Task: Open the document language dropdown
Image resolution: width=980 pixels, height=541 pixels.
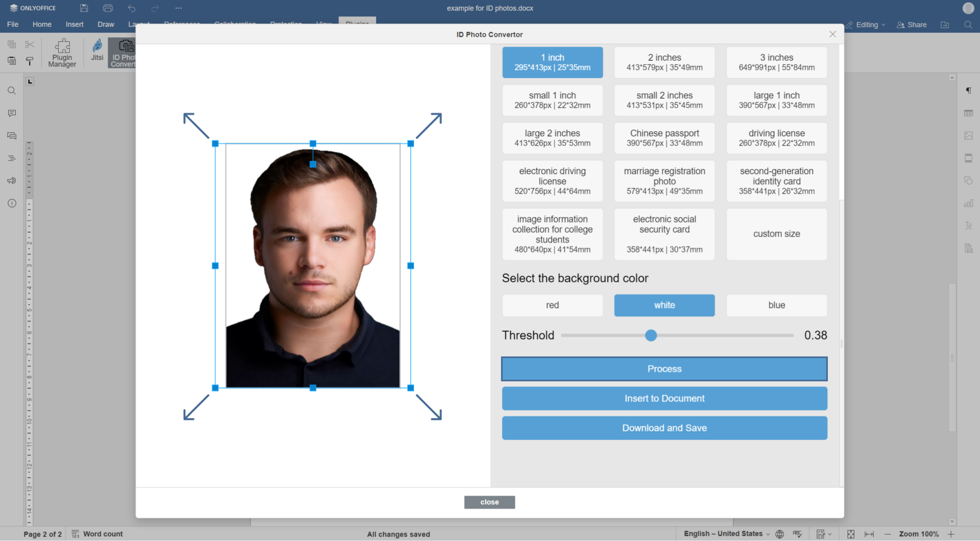Action: (724, 533)
